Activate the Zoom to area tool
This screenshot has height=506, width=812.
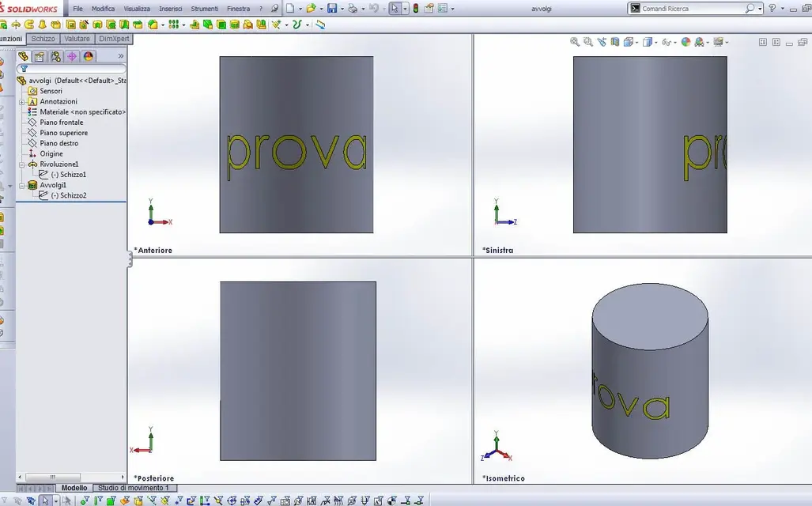[x=588, y=41]
